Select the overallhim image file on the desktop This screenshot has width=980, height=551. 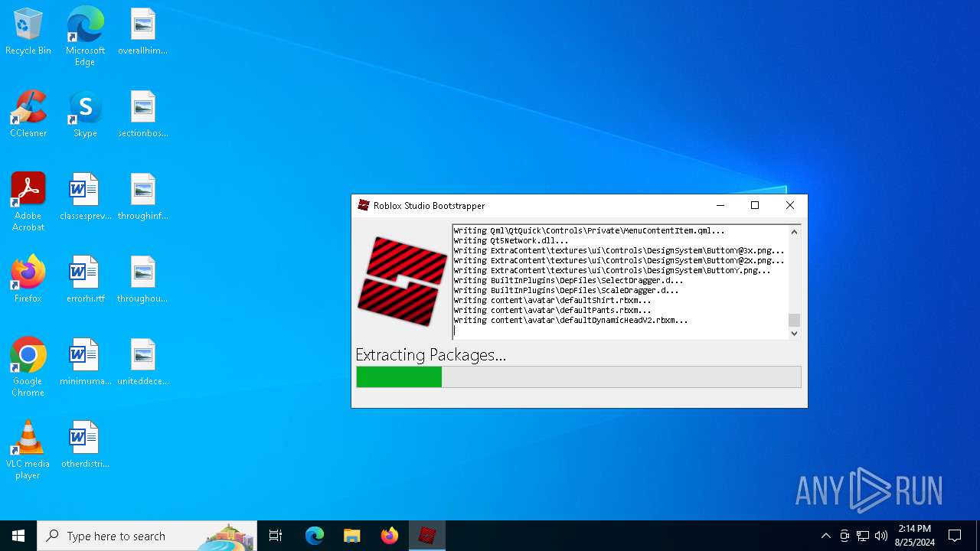(142, 32)
